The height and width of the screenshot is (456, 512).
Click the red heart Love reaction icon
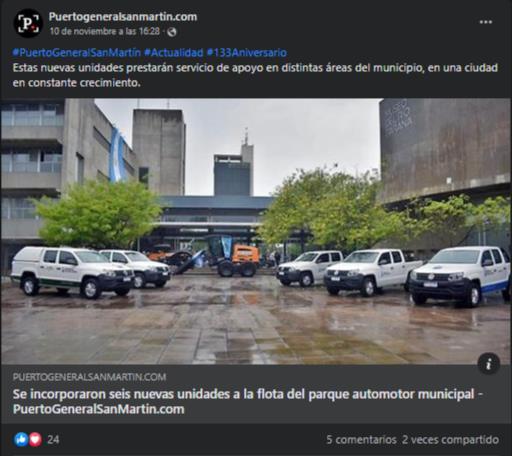point(35,439)
